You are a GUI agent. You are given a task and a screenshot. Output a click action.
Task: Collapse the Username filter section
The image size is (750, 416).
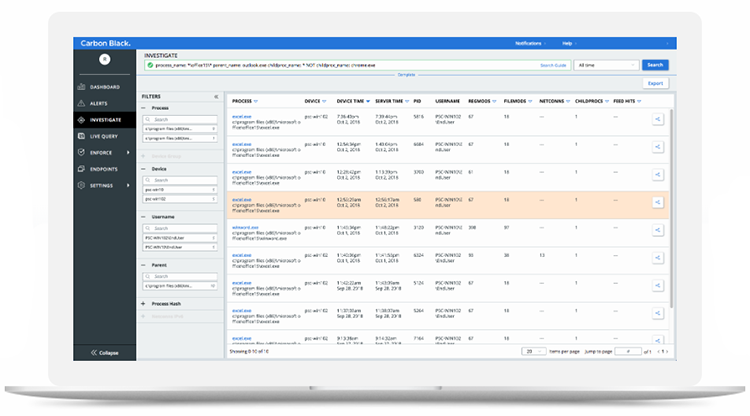pos(143,217)
